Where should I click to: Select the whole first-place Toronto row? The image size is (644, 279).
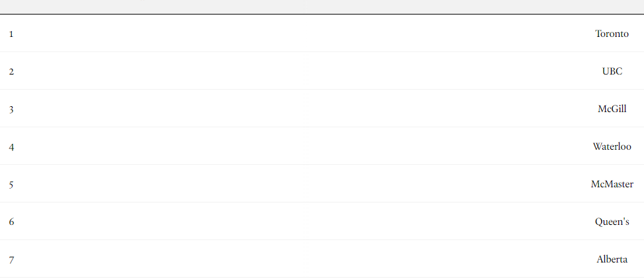tap(322, 33)
